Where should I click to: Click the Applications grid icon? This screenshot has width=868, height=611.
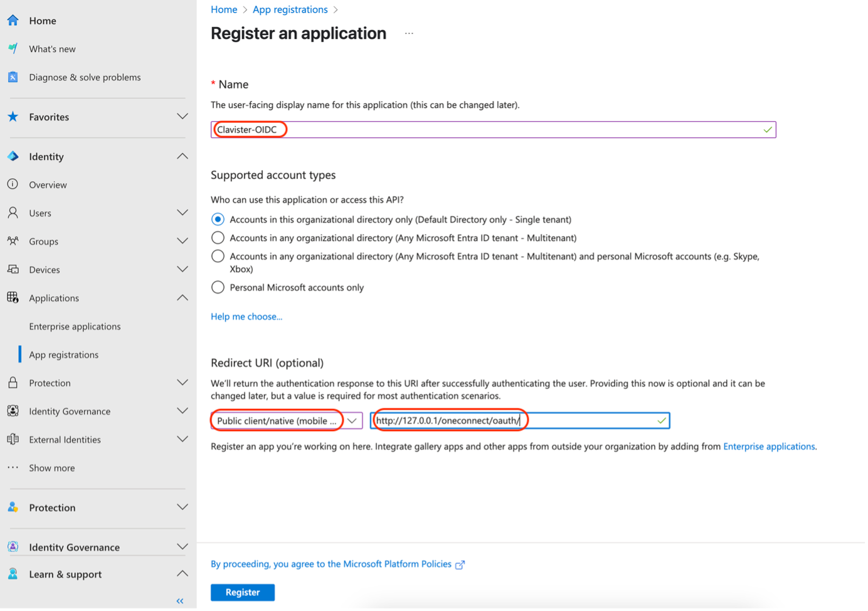click(x=13, y=297)
